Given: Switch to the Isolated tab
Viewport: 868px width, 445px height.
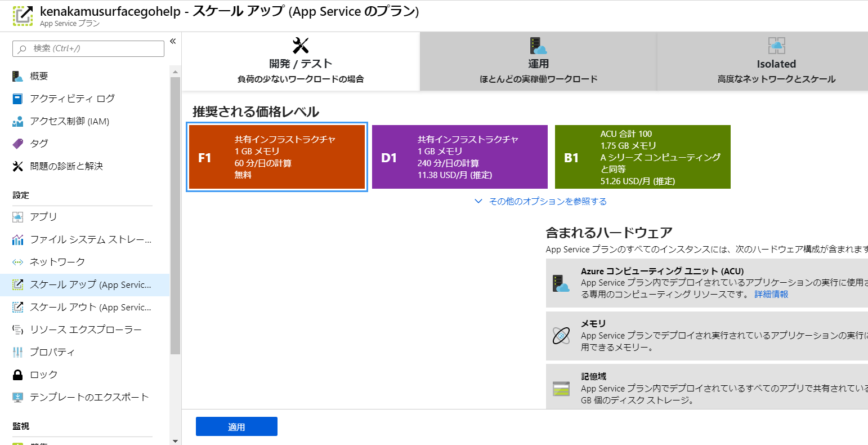Looking at the screenshot, I should (763, 61).
